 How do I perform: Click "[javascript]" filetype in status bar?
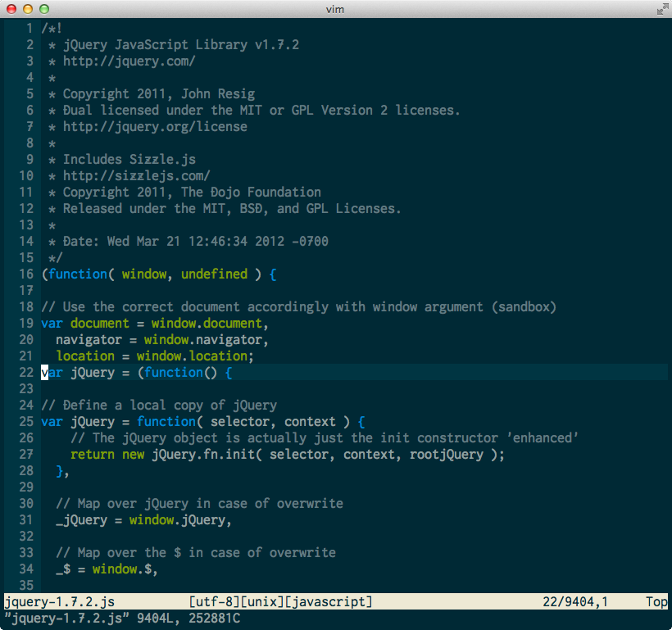pyautogui.click(x=329, y=601)
